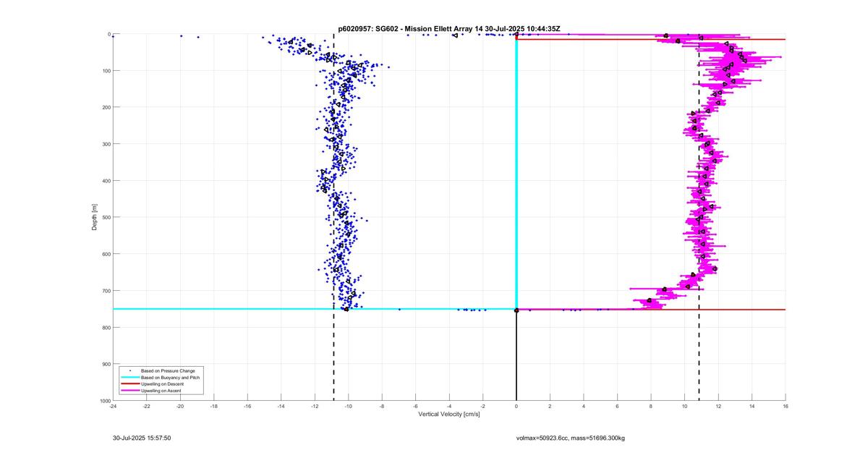Click x-axis tick label 4
868x450 pixels.
click(584, 406)
